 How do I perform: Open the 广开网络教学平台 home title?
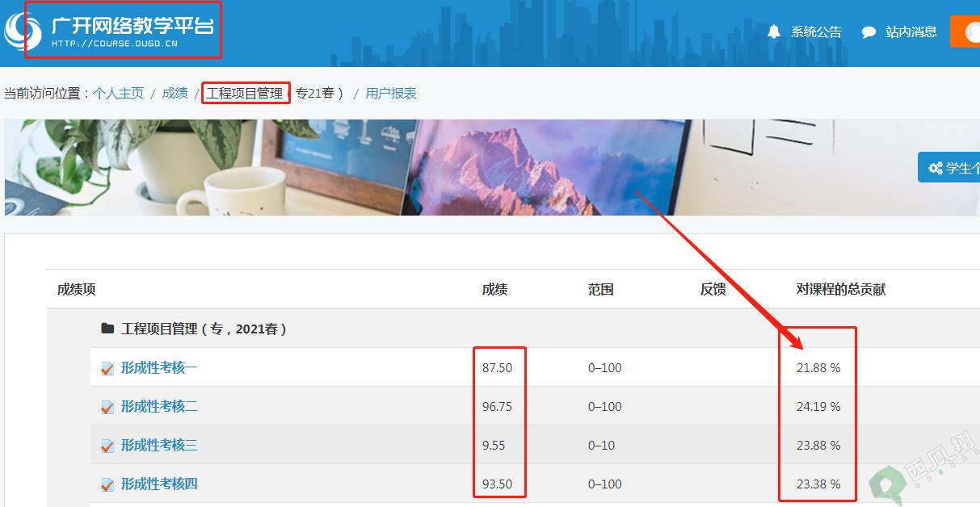[x=132, y=26]
